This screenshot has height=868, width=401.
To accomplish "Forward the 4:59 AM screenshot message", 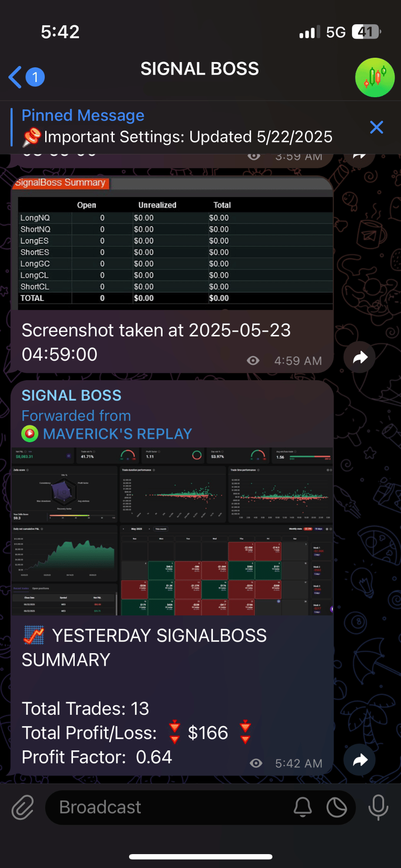I will 360,358.
